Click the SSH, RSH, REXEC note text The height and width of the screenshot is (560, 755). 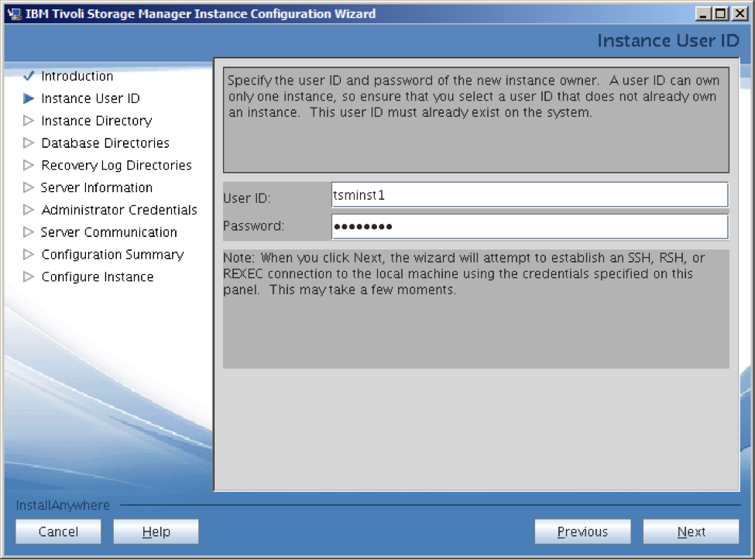pos(464,273)
